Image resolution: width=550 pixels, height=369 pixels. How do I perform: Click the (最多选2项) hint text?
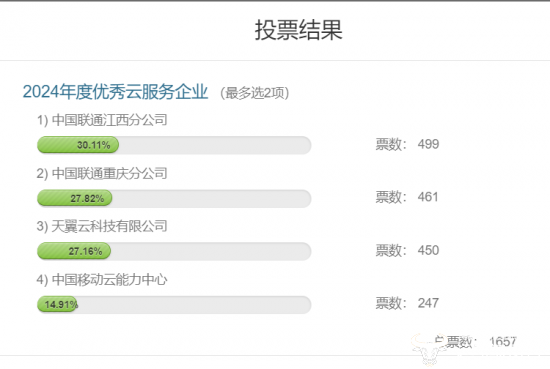(254, 93)
